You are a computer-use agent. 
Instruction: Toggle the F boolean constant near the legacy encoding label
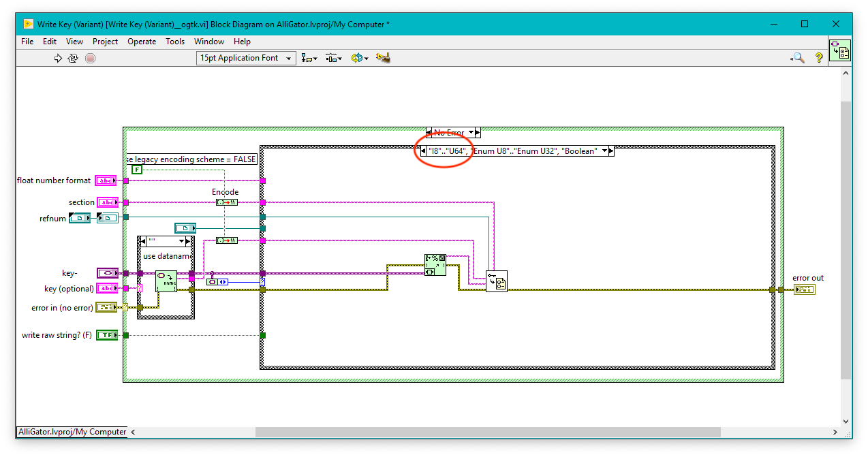coord(136,168)
